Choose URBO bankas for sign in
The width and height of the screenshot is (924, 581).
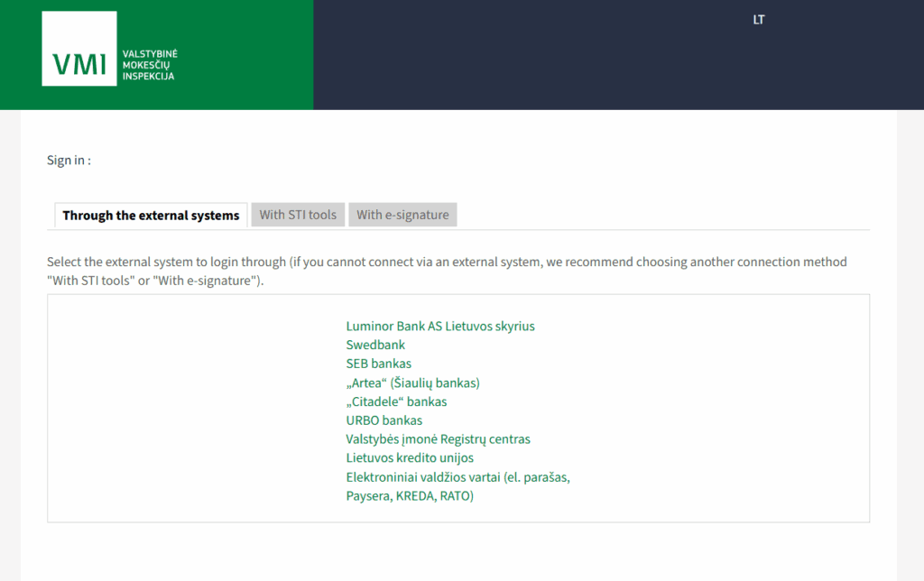(x=383, y=420)
